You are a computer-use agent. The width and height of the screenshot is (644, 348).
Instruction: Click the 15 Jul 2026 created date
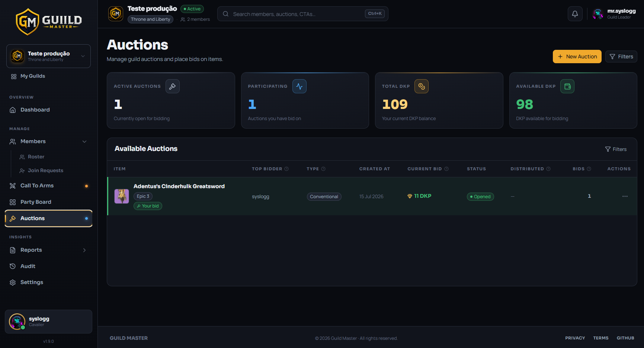371,196
